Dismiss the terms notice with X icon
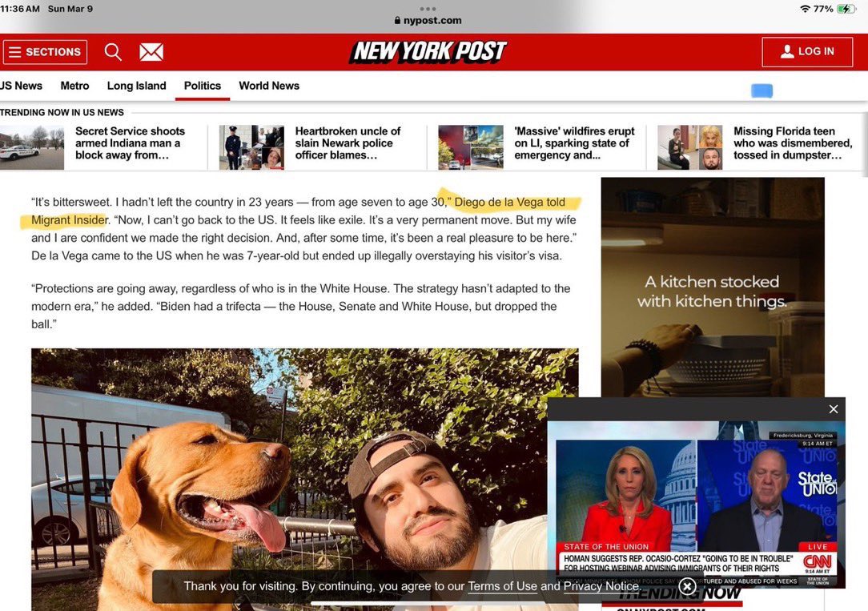Image resolution: width=868 pixels, height=611 pixels. (687, 586)
